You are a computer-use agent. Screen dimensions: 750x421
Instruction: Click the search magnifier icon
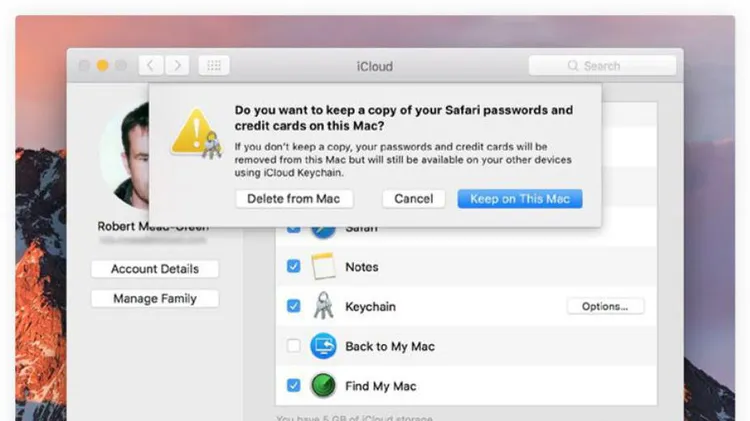coord(573,66)
